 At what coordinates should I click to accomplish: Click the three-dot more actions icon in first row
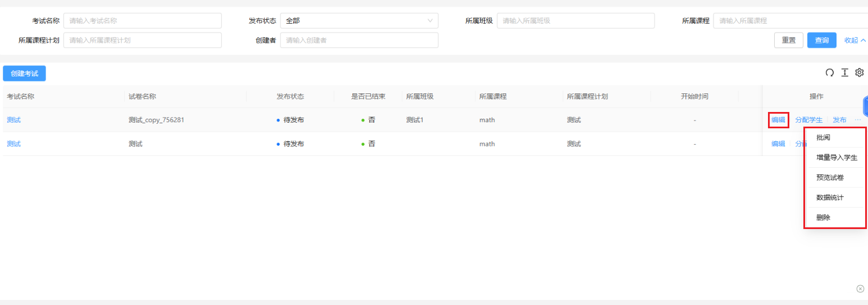coord(858,120)
